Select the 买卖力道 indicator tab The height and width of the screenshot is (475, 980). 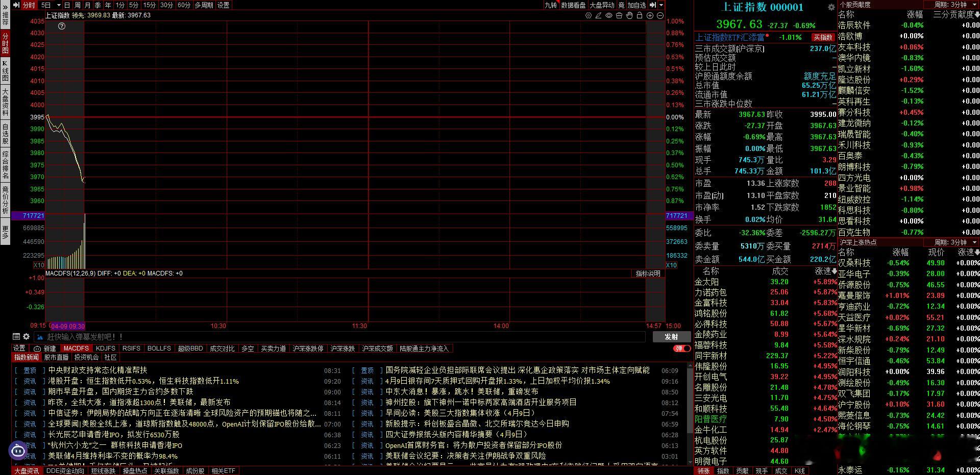click(x=273, y=348)
